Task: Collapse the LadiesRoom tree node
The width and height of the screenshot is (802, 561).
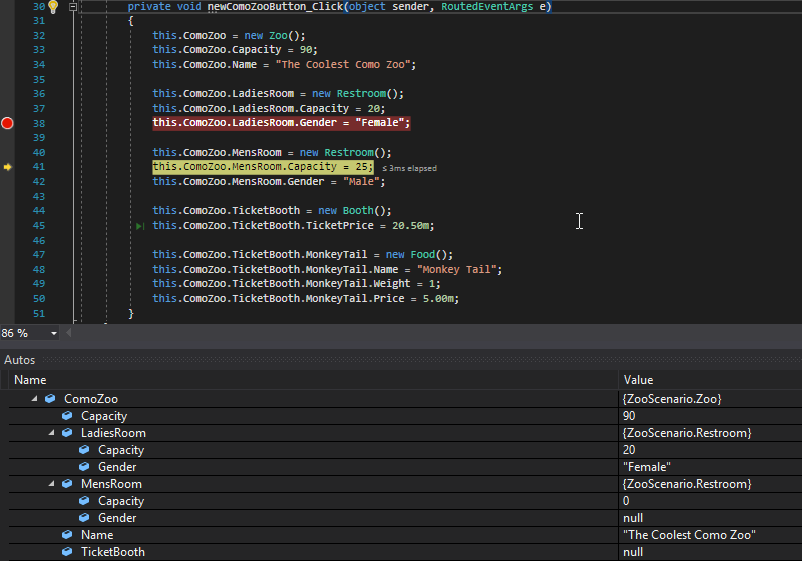Action: coord(52,433)
